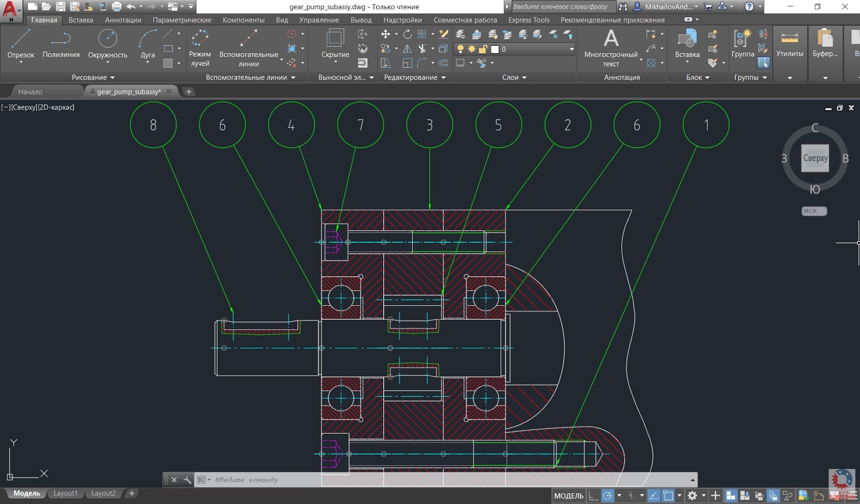Toggle object snap tracking in status bar
Viewport: 860px width, 504px height.
click(x=654, y=495)
